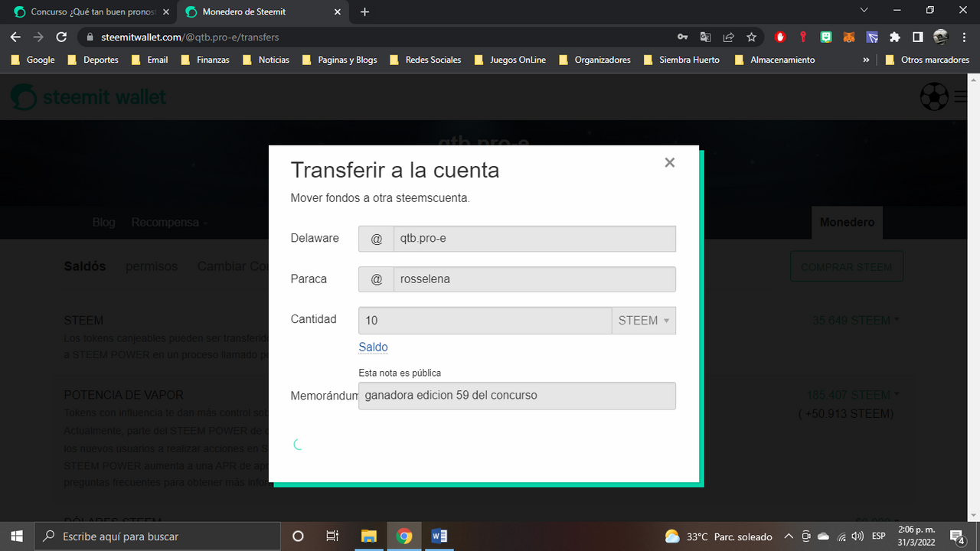Close the Monedero de Steemit tab
This screenshot has width=980, height=551.
337,11
